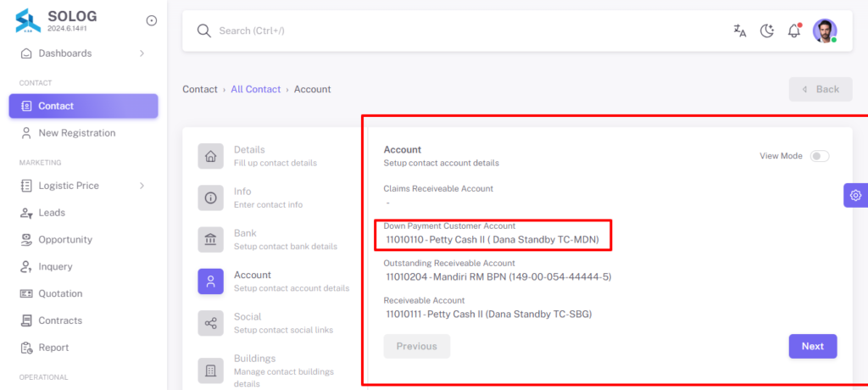Toggle the sidebar pin circle icon
Image resolution: width=868 pixels, height=390 pixels.
click(152, 20)
